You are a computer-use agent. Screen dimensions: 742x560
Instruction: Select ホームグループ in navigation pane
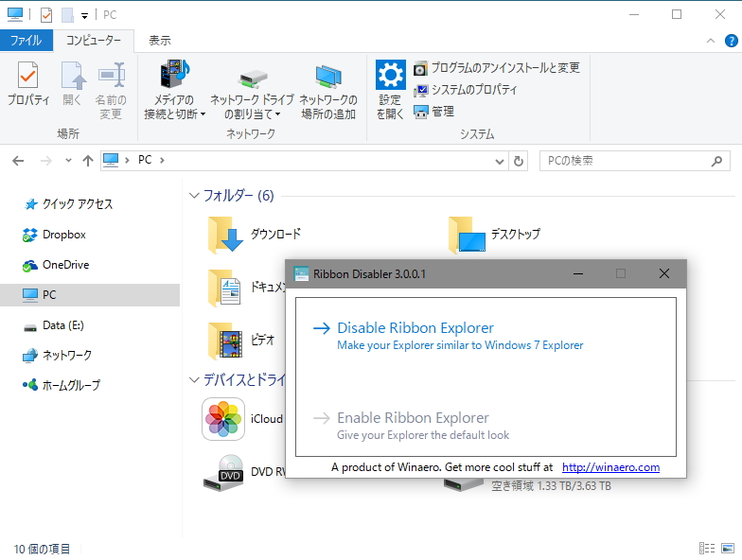62,385
